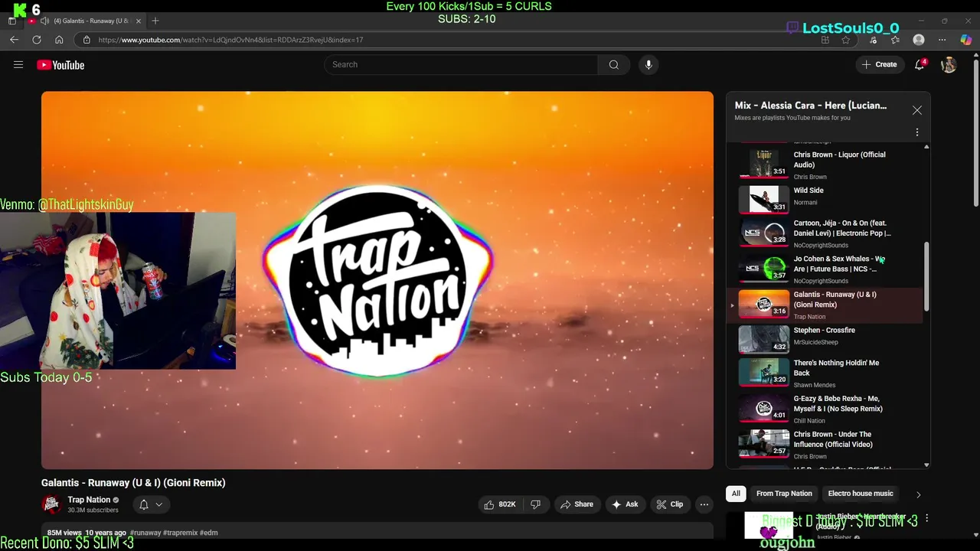Show more suggestion chips with arrow

pos(918,494)
